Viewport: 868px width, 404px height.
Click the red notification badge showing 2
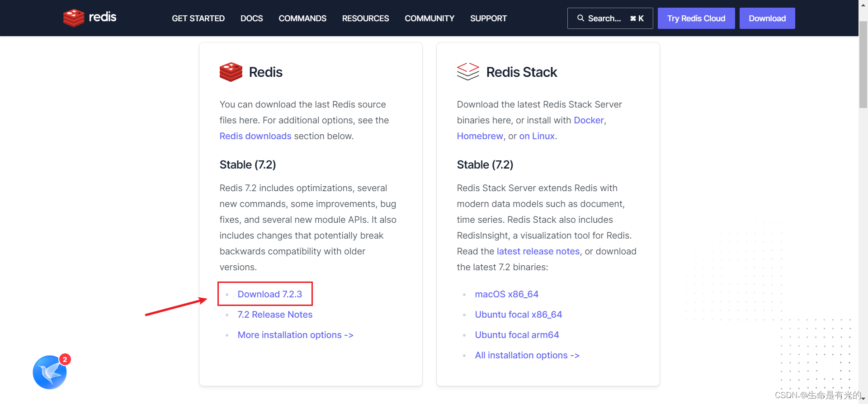click(x=65, y=359)
